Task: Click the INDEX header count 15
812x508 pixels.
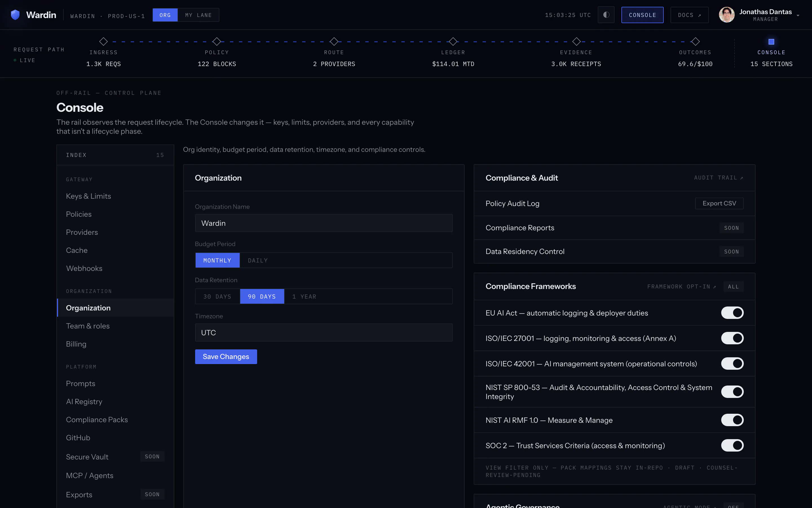Action: tap(160, 155)
